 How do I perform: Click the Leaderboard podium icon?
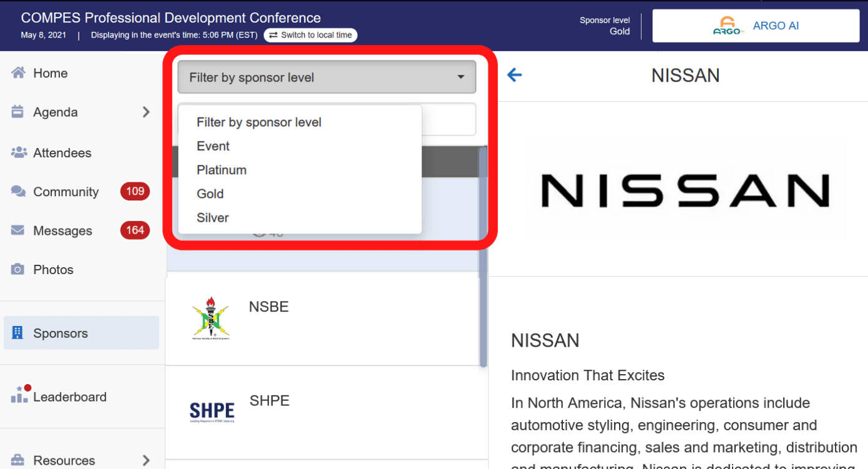click(19, 396)
